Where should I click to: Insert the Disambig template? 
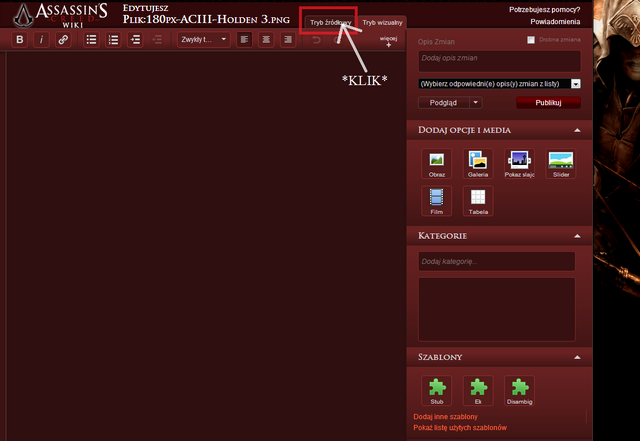[519, 390]
